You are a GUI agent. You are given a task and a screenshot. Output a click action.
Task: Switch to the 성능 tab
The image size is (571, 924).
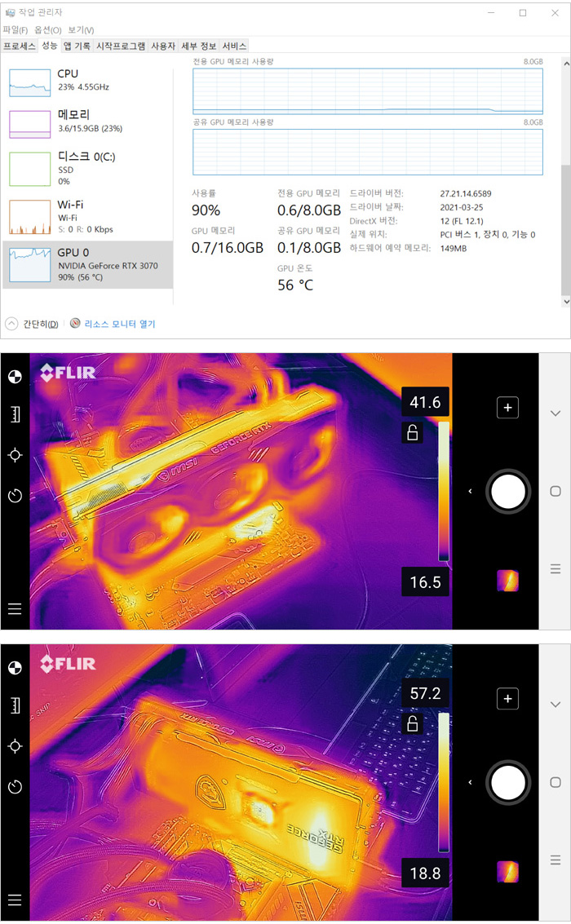(50, 46)
